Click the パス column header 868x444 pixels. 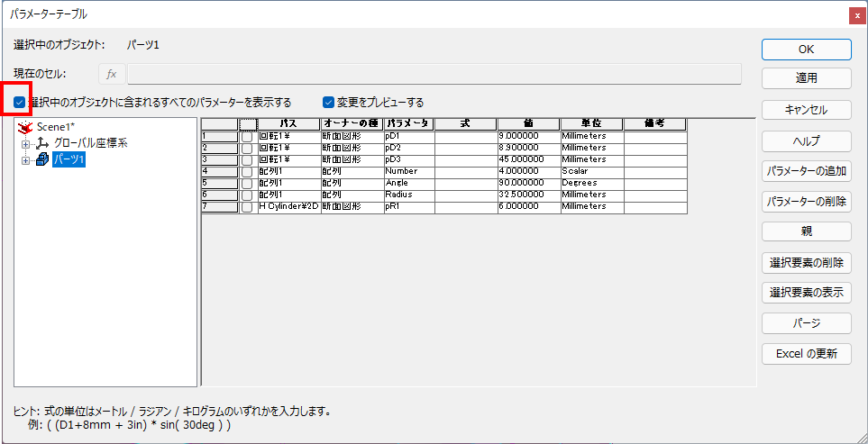point(288,123)
